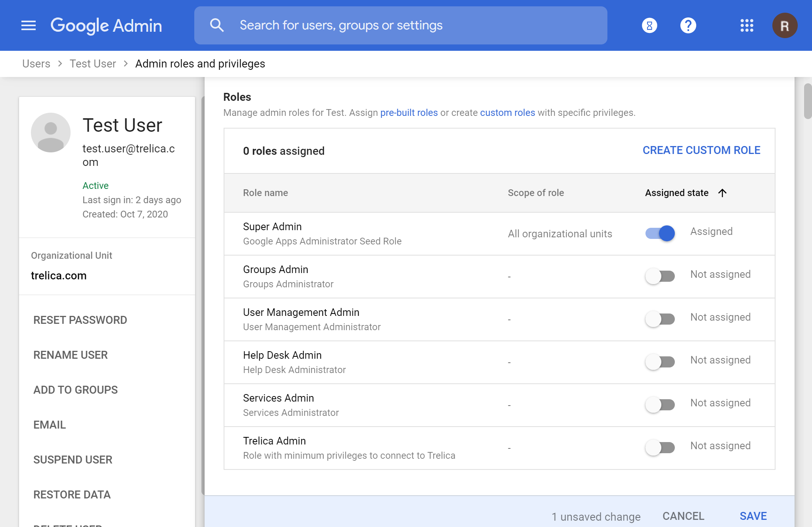Click the search magnifier icon
The height and width of the screenshot is (527, 812).
pos(217,25)
